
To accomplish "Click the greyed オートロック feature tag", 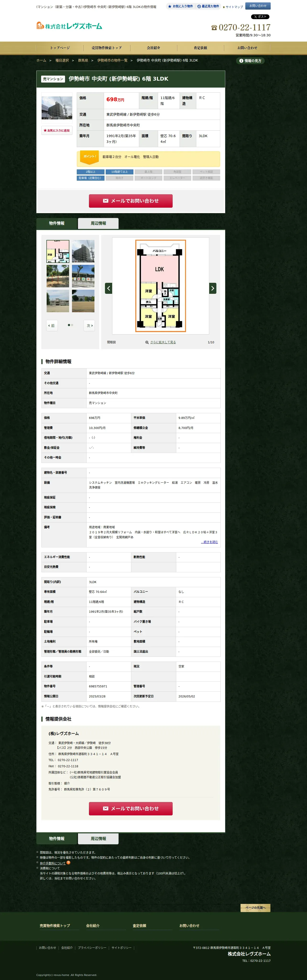I will coord(148,178).
